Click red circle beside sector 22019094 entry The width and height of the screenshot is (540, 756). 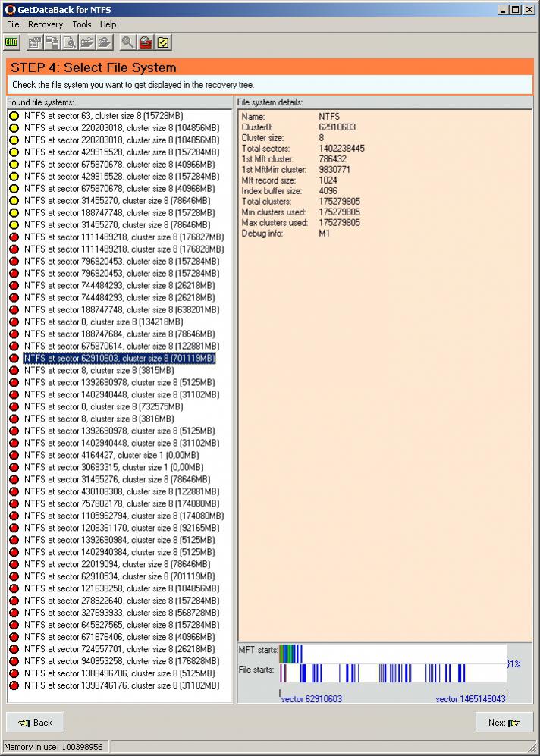point(14,564)
